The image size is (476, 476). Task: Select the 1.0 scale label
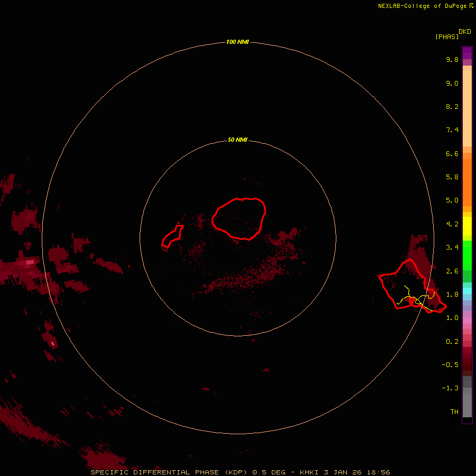(x=452, y=317)
